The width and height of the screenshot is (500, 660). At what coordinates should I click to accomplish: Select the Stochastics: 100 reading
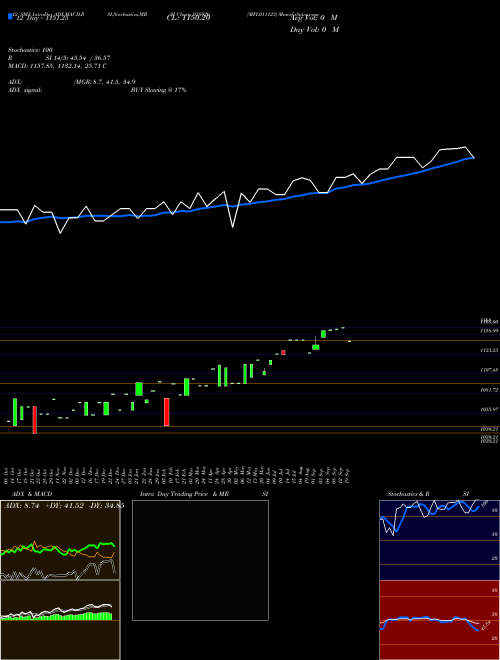click(30, 50)
